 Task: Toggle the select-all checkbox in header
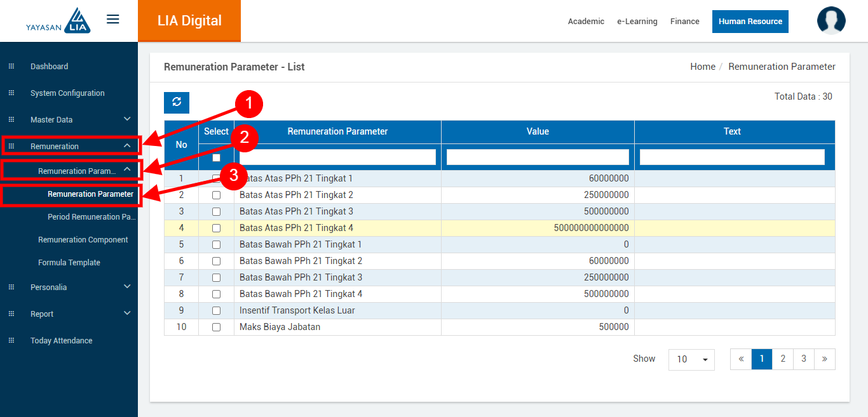click(216, 157)
